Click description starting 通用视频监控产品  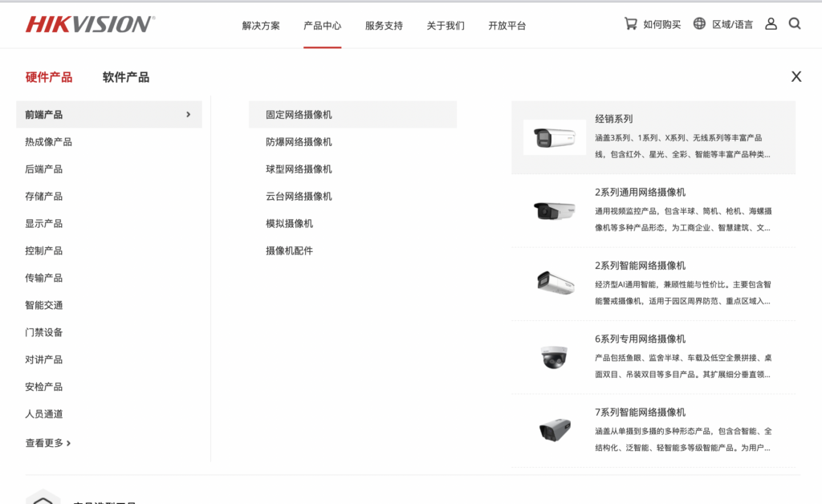pyautogui.click(x=683, y=220)
